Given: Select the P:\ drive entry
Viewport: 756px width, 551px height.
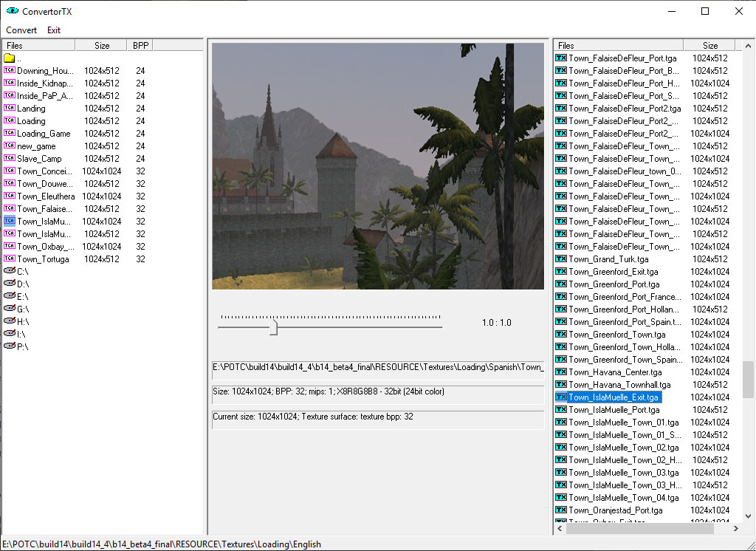Looking at the screenshot, I should [22, 346].
